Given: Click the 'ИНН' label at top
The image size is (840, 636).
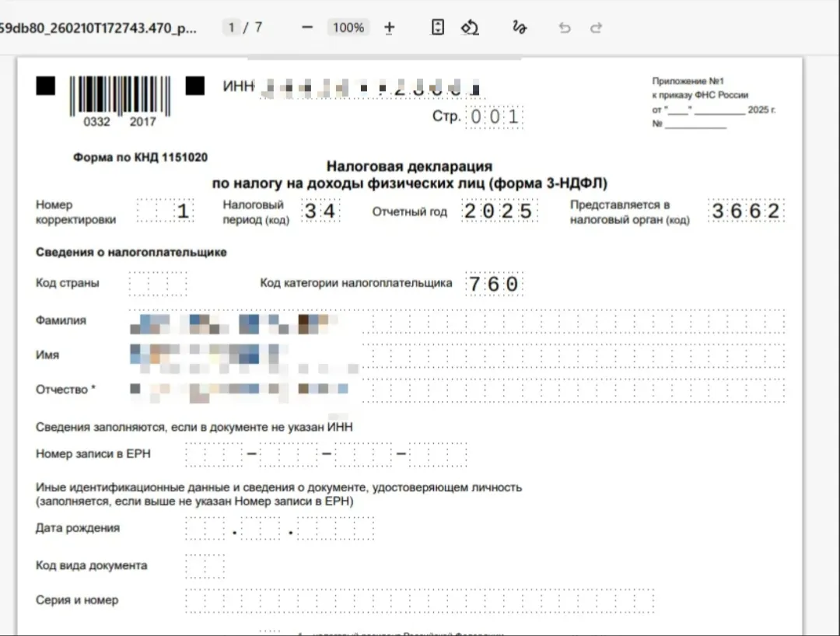Looking at the screenshot, I should [239, 86].
